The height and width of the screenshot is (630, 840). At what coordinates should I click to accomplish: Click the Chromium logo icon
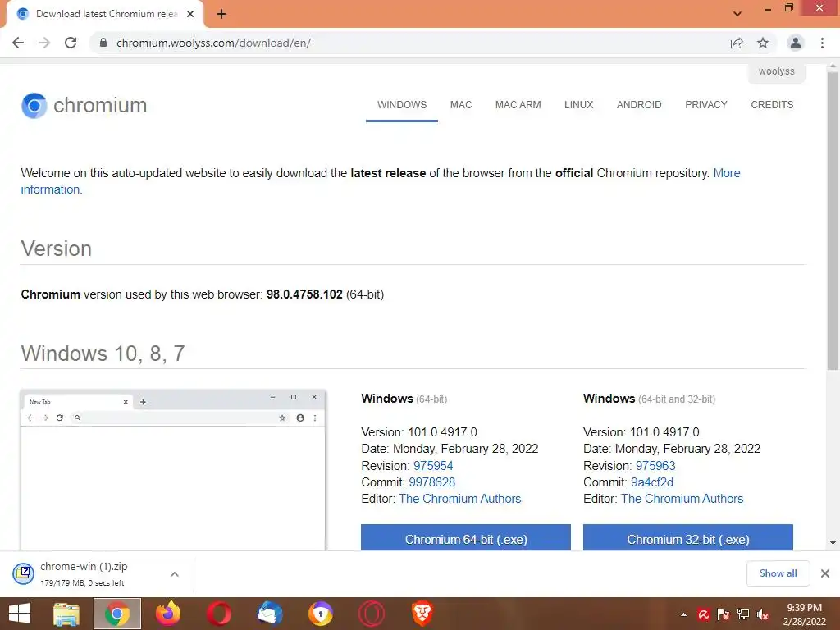coord(34,106)
